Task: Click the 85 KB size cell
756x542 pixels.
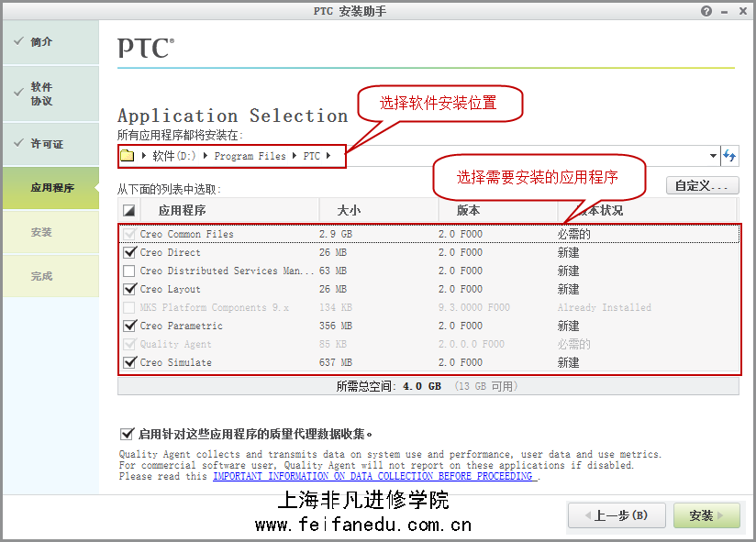Action: coord(333,344)
